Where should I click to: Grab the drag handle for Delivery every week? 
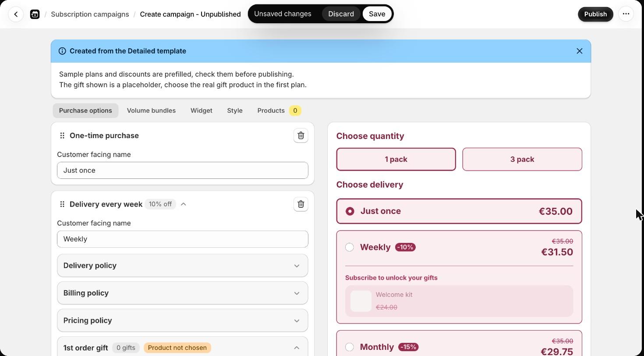62,204
